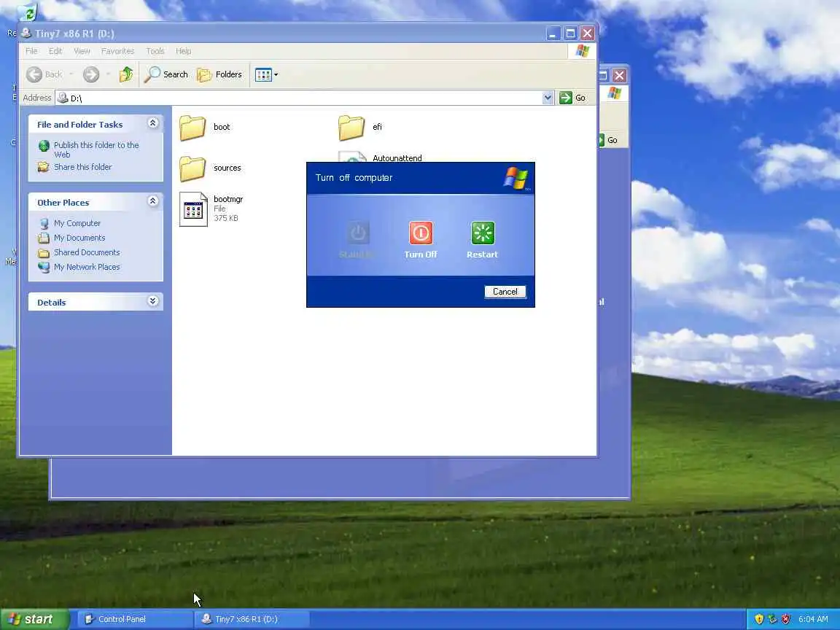Open the View menu

click(82, 51)
